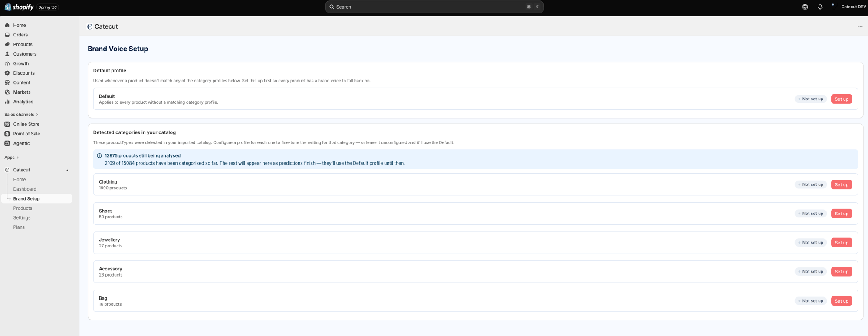Set up the Shoes category profile
The width and height of the screenshot is (868, 336).
click(x=841, y=214)
